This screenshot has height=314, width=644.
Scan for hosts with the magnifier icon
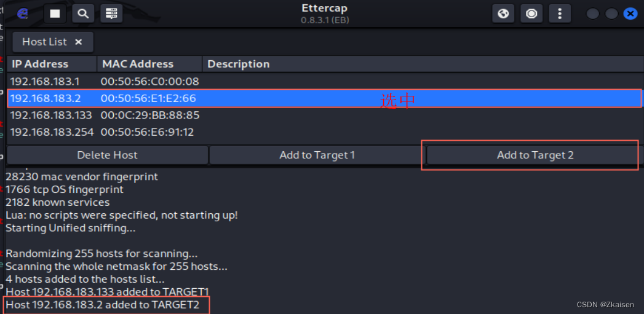[x=84, y=14]
